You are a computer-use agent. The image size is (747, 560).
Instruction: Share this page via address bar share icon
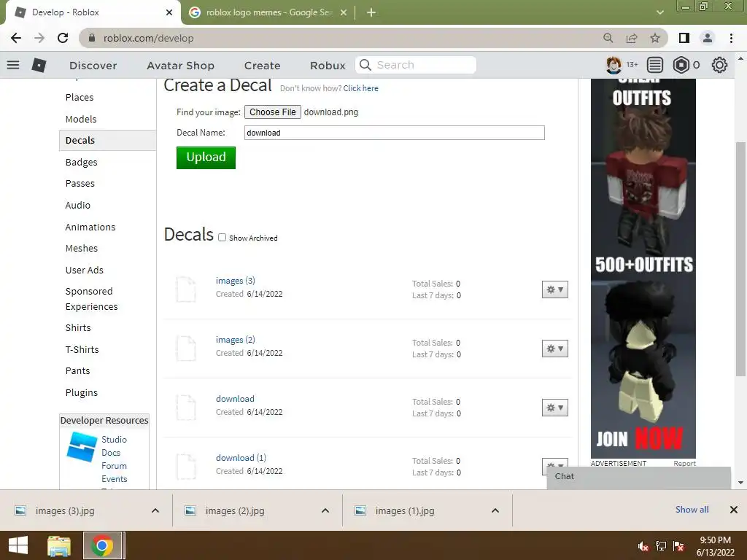[x=632, y=38]
